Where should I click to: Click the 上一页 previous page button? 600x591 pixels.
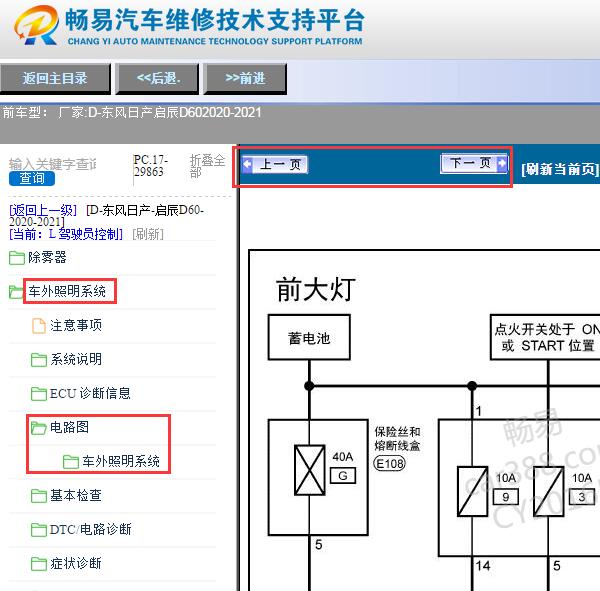click(x=275, y=164)
